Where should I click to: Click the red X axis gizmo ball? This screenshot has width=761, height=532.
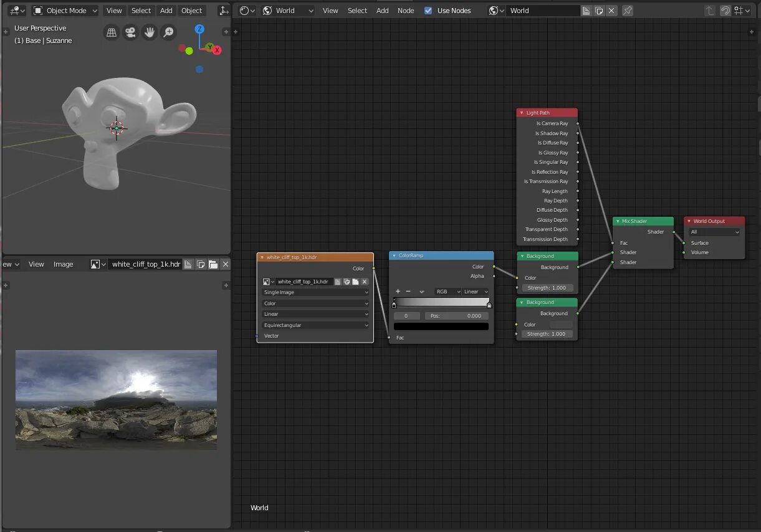click(x=217, y=50)
